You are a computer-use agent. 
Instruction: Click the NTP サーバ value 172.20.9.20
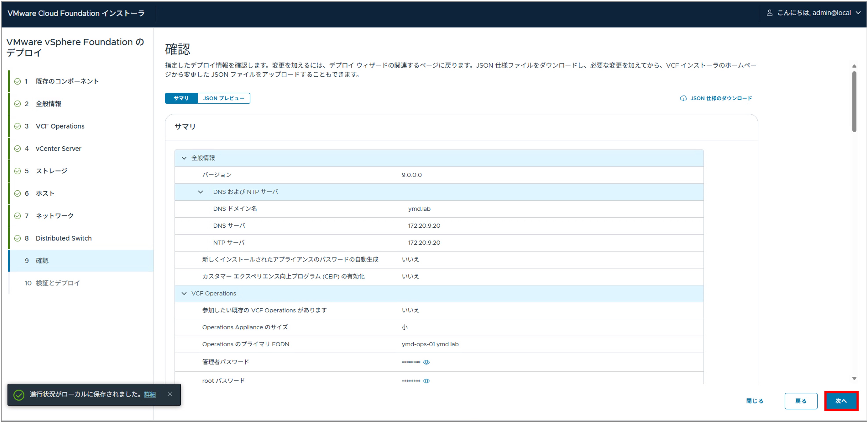coord(424,242)
